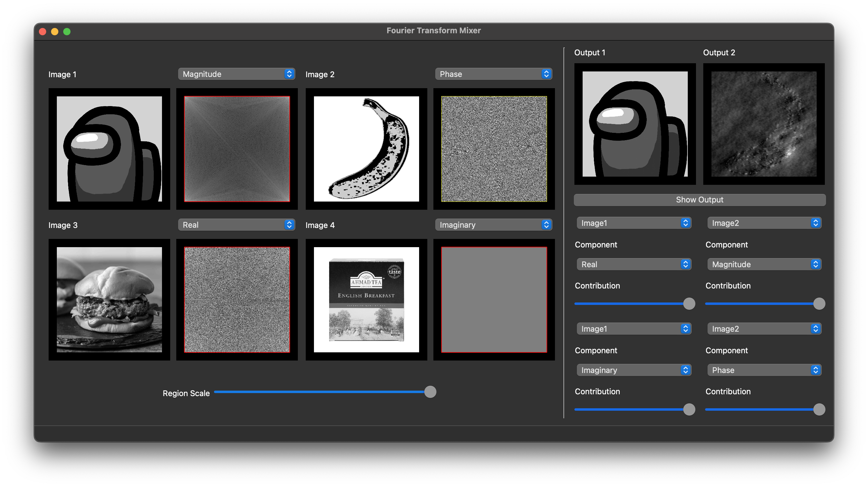Click the Ahmad Tea box Image 4 thumbnail
868x487 pixels.
pos(366,300)
